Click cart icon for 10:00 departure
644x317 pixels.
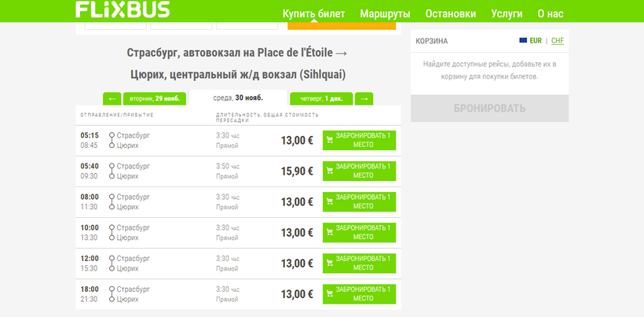click(x=330, y=233)
